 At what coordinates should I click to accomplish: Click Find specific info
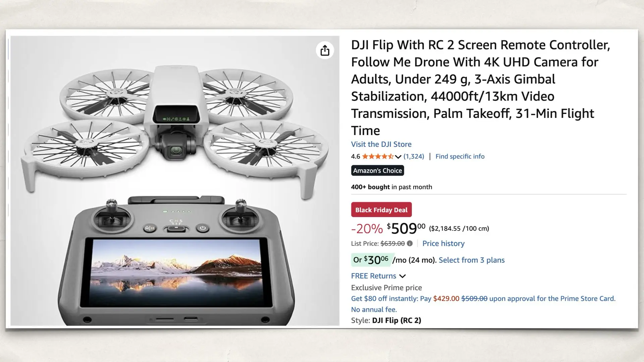click(x=460, y=156)
